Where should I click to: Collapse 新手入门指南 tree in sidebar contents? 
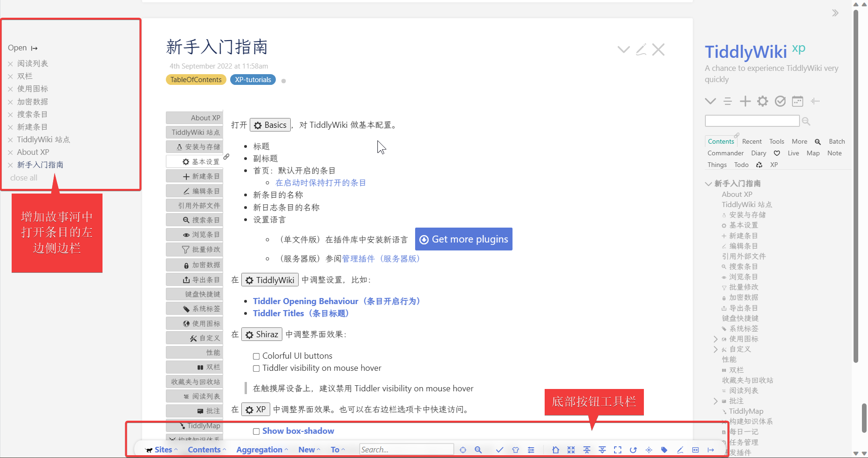(709, 184)
